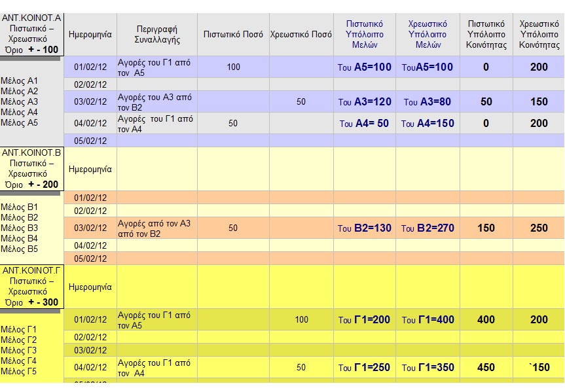Select 'Μέλος A5' in the member list
565x392 pixels.
click(19, 122)
